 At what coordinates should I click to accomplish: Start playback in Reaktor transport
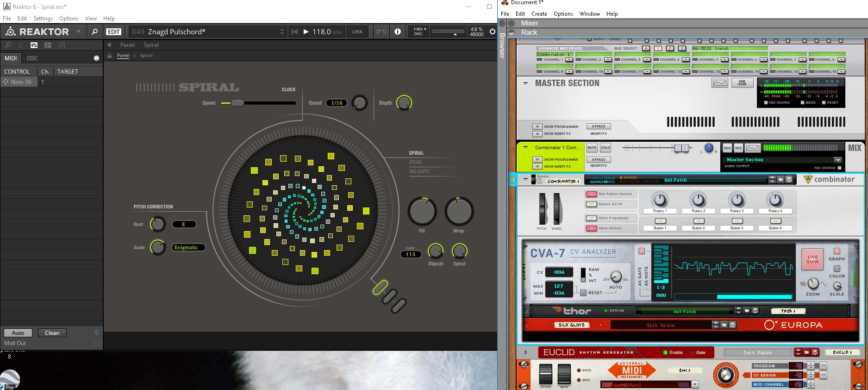click(x=306, y=31)
